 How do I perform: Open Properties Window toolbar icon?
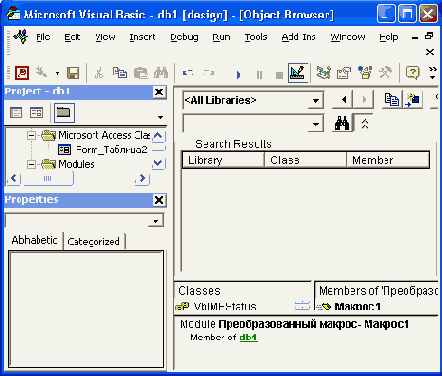click(344, 73)
